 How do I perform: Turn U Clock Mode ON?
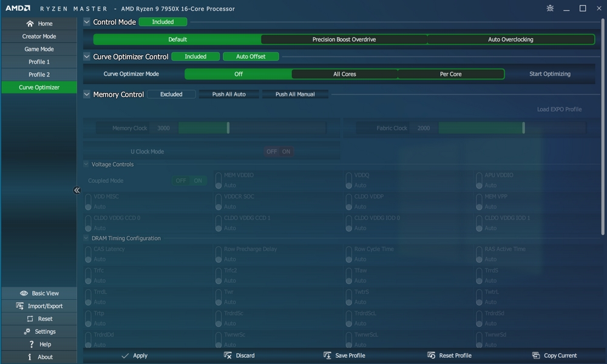tap(286, 152)
